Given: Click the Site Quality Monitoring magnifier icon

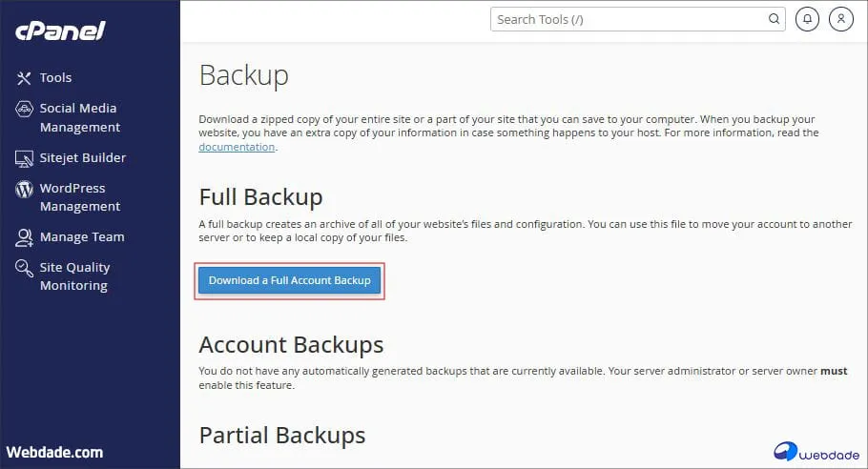Looking at the screenshot, I should [x=25, y=268].
